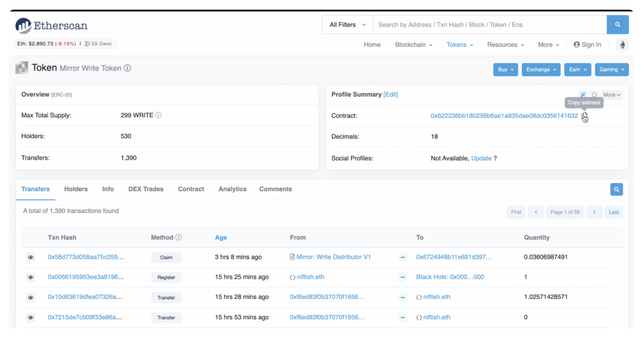644x339 pixels.
Task: Toggle eye icon for the Register transaction
Action: point(30,277)
